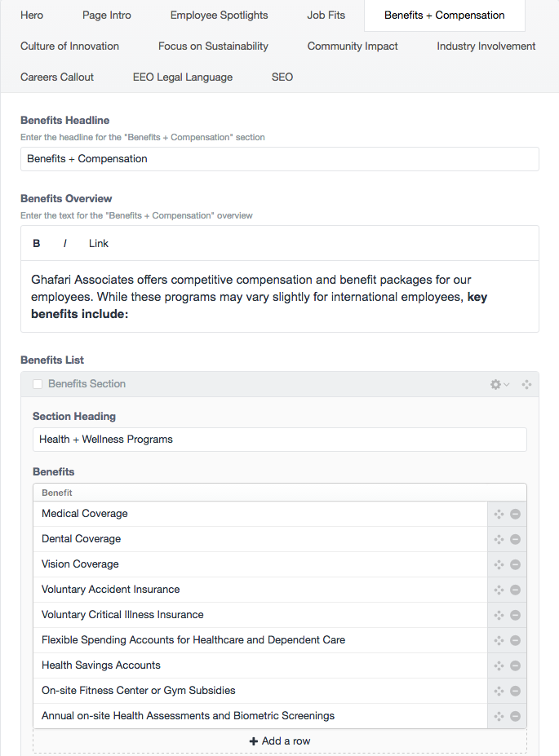Remove the Medical Coverage row
The image size is (559, 756).
click(x=516, y=514)
